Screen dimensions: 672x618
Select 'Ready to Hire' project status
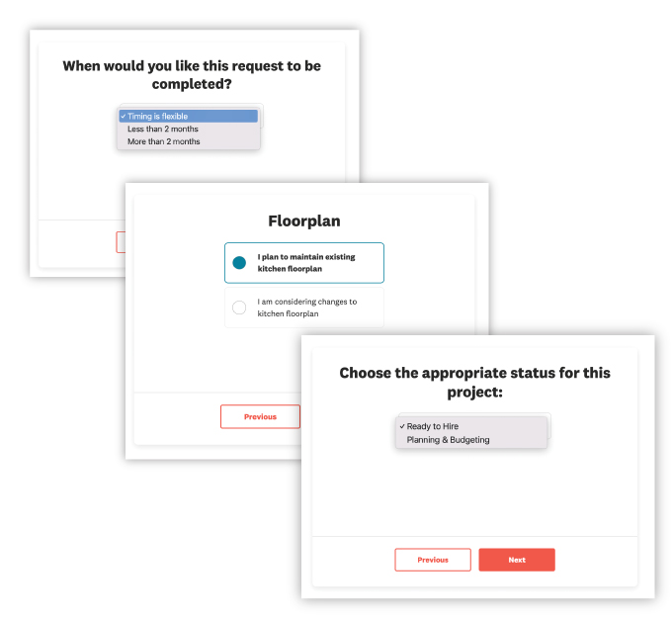point(433,426)
